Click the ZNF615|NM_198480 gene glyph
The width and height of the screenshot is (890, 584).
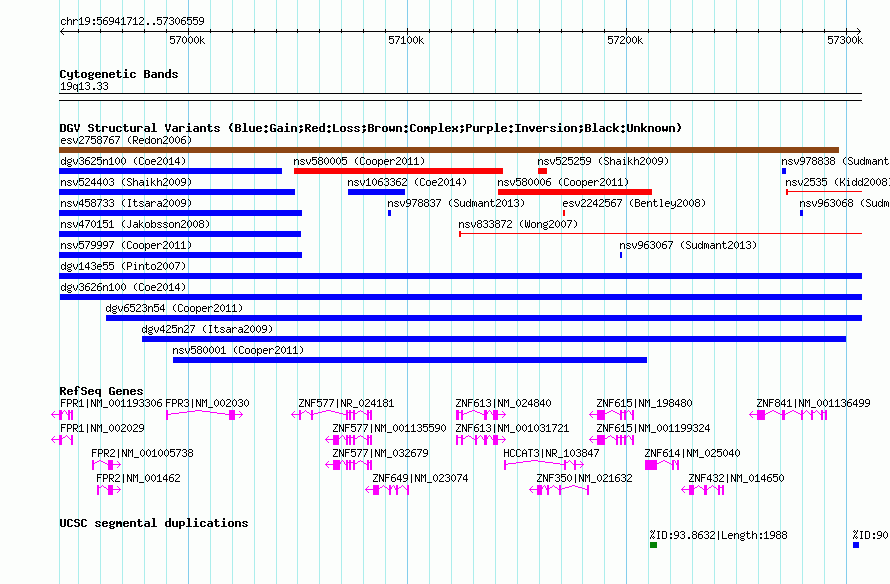(x=612, y=415)
